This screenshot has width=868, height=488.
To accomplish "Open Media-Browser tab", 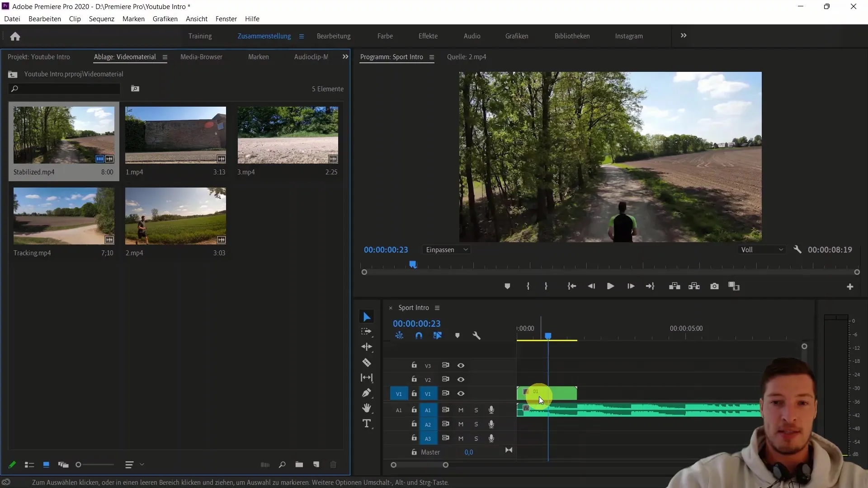I will tap(201, 57).
